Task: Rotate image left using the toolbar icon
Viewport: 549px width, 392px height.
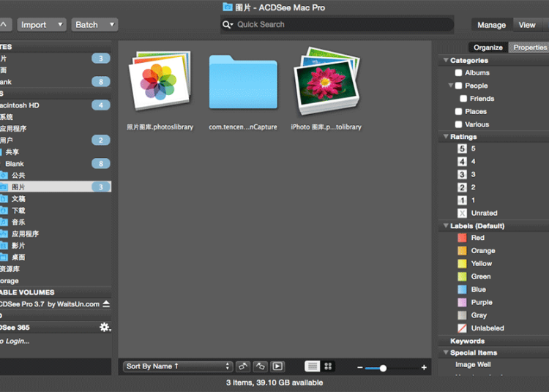Action: (x=243, y=366)
